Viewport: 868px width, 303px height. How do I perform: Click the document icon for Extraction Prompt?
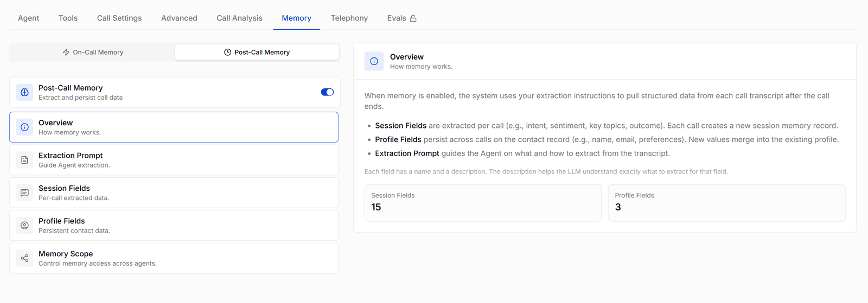(x=24, y=160)
